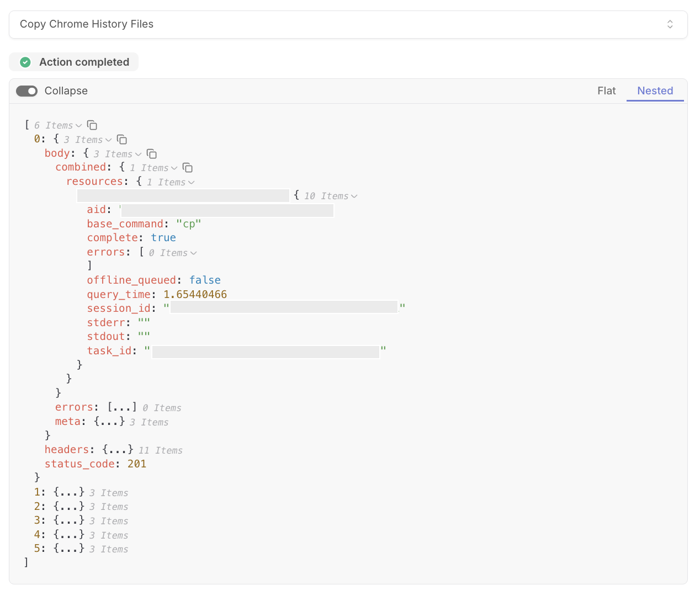This screenshot has width=700, height=596.
Task: Copy the root 6 Items array
Action: [92, 125]
